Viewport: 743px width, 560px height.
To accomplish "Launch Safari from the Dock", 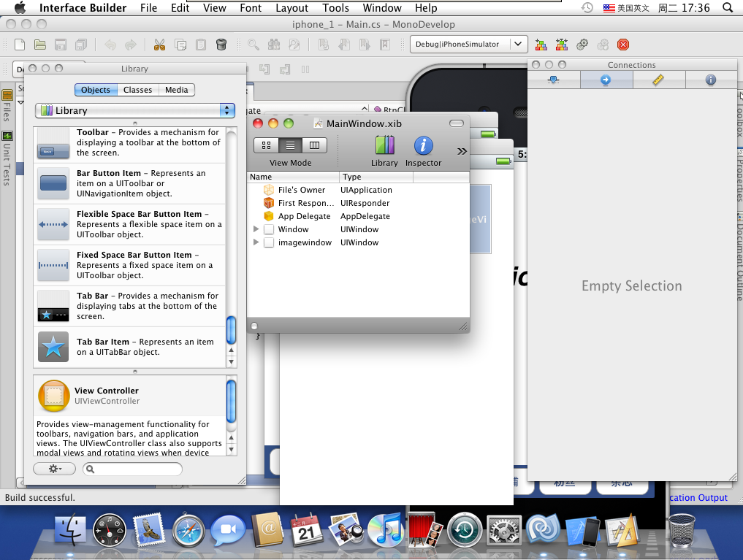I will point(188,530).
